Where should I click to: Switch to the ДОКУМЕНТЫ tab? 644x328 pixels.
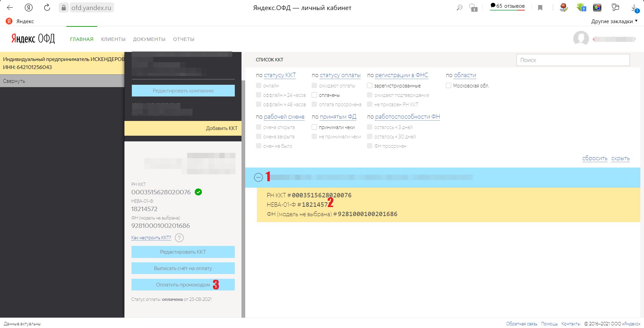(149, 39)
